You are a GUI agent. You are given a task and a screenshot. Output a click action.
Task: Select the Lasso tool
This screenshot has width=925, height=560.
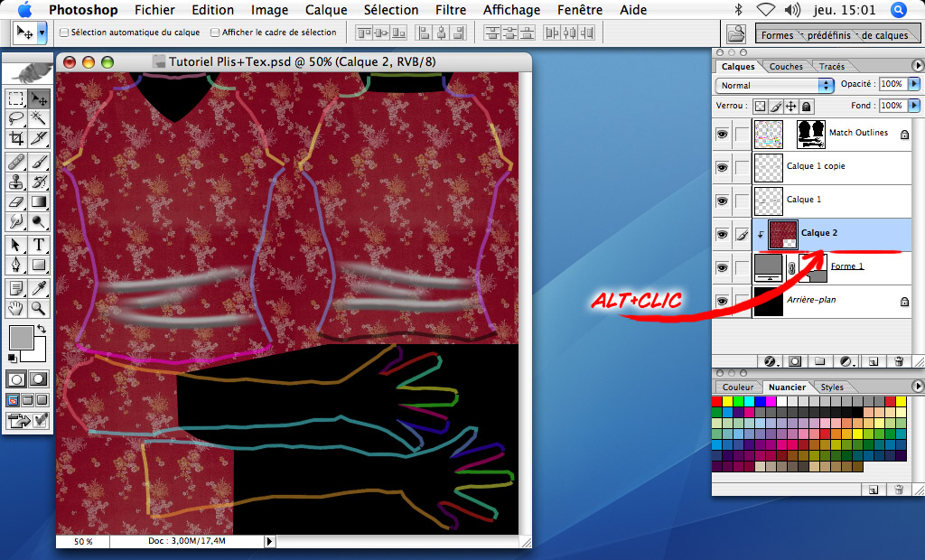(x=16, y=118)
